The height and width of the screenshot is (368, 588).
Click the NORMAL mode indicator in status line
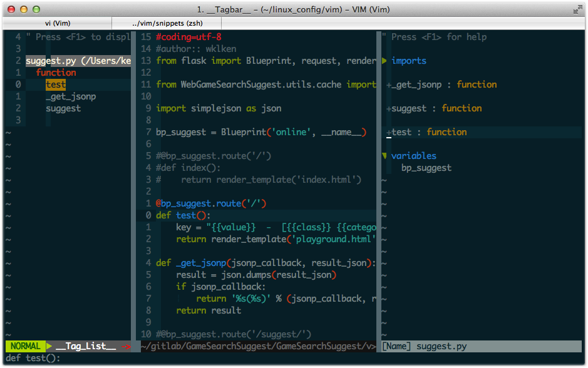coord(25,346)
